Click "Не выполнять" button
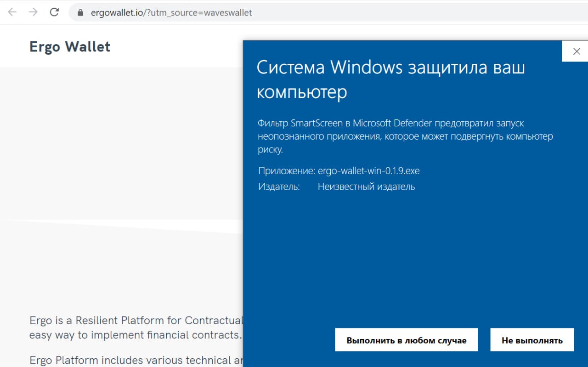 (x=532, y=340)
